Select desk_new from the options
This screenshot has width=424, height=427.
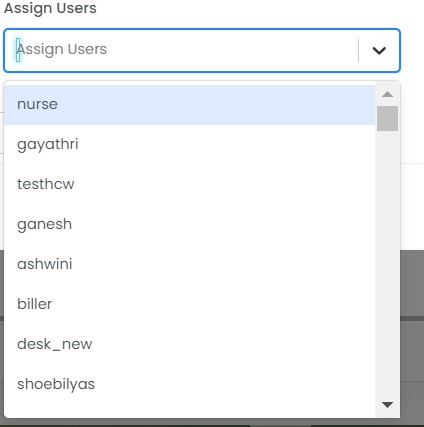[189, 344]
